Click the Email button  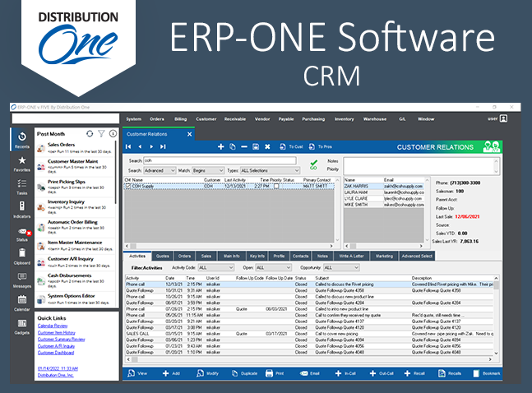pyautogui.click(x=310, y=373)
